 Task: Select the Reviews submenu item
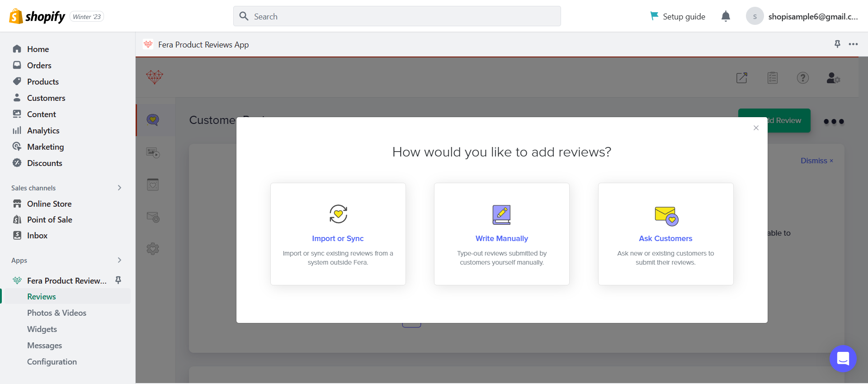pos(42,296)
